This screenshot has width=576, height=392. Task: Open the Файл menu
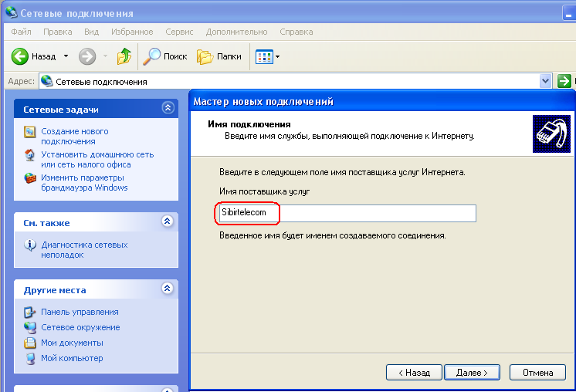click(21, 32)
